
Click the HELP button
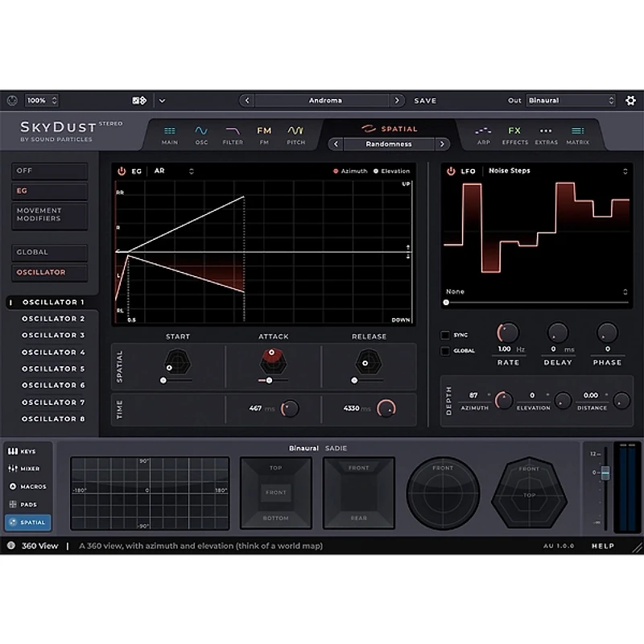pos(602,546)
